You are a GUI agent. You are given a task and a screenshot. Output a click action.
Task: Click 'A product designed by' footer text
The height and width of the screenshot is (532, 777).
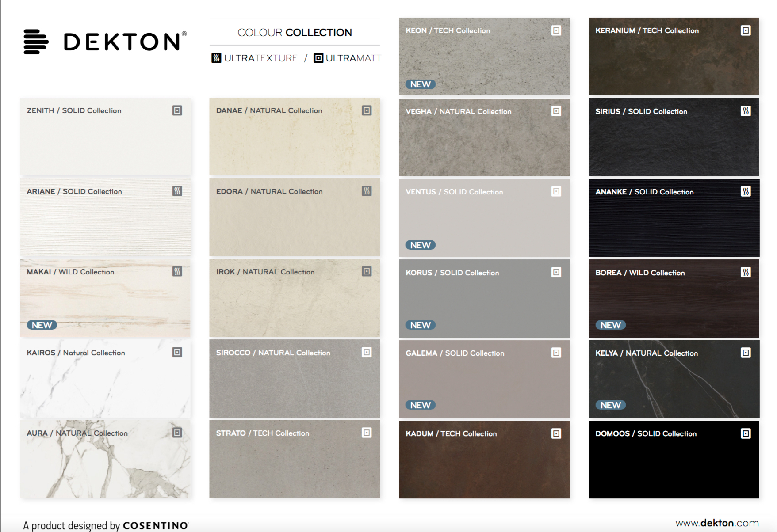click(72, 525)
